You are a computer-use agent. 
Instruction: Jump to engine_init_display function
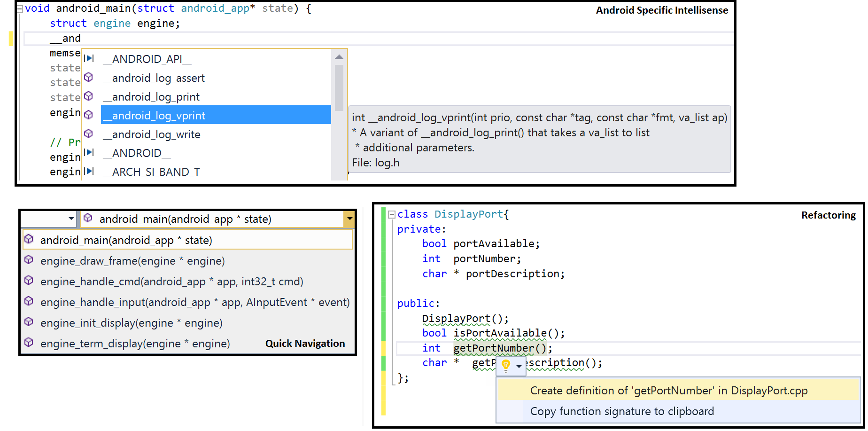coord(132,323)
